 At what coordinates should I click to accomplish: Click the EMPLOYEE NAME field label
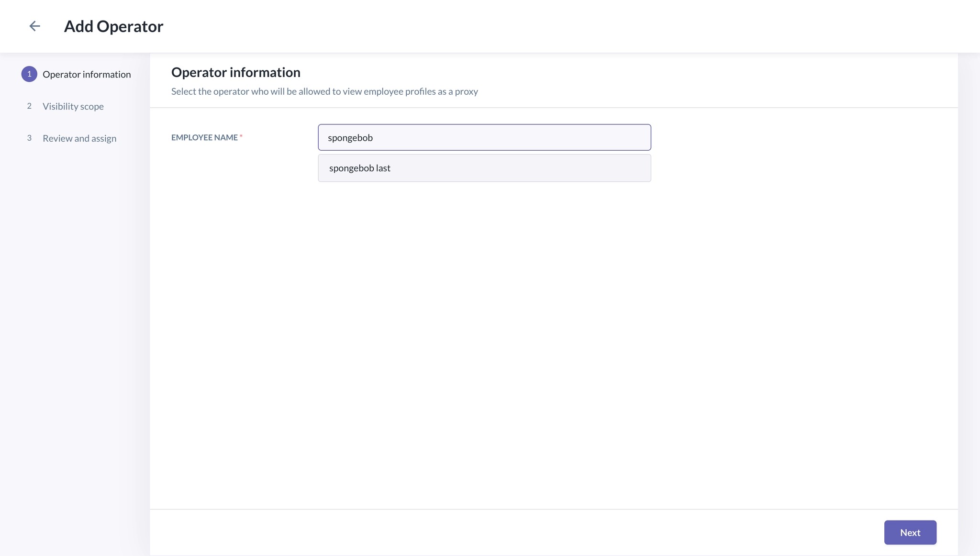click(x=204, y=137)
